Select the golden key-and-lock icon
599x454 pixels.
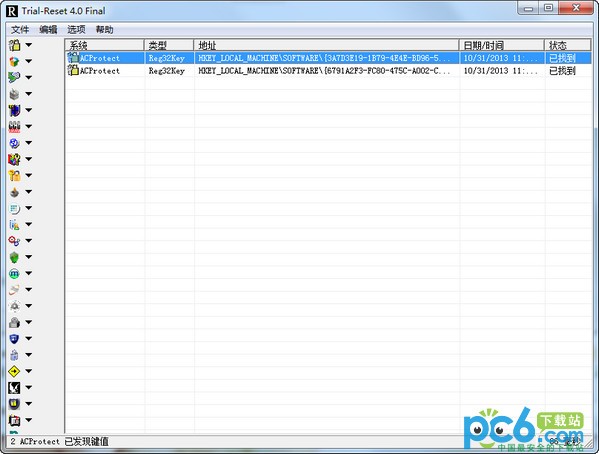(x=15, y=175)
